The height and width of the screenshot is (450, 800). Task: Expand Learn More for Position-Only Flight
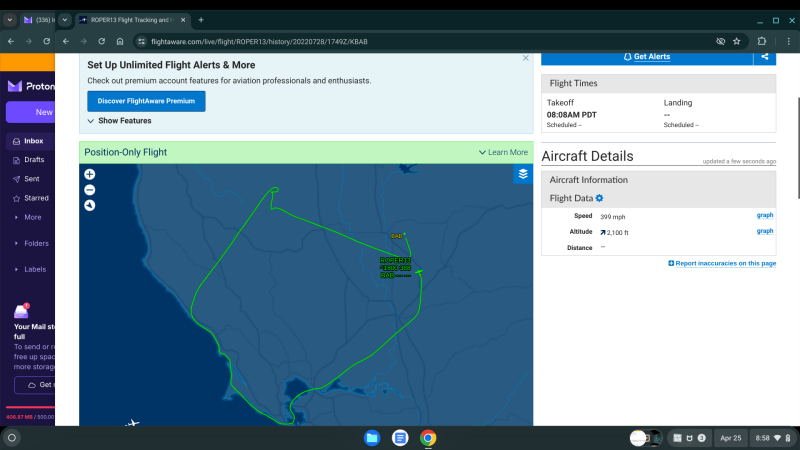pyautogui.click(x=503, y=152)
